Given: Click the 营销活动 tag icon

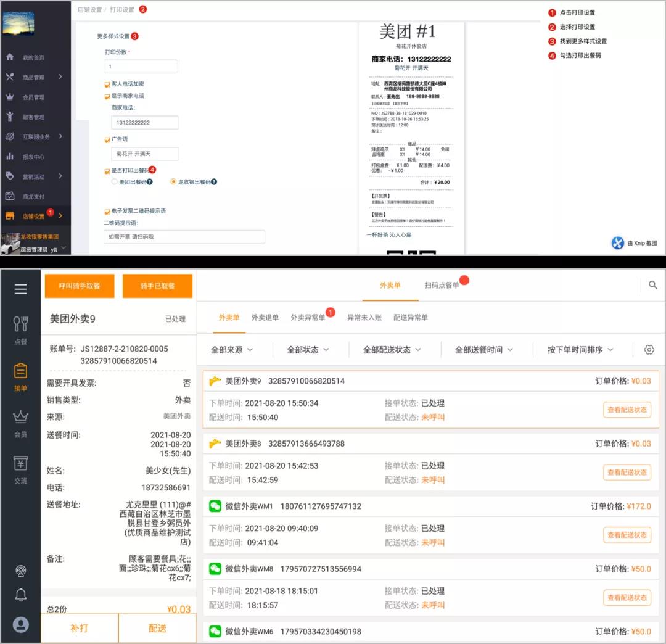Looking at the screenshot, I should point(10,176).
